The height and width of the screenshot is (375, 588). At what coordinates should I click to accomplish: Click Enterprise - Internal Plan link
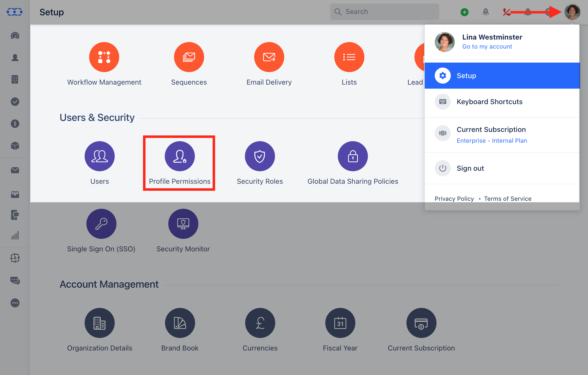click(492, 141)
